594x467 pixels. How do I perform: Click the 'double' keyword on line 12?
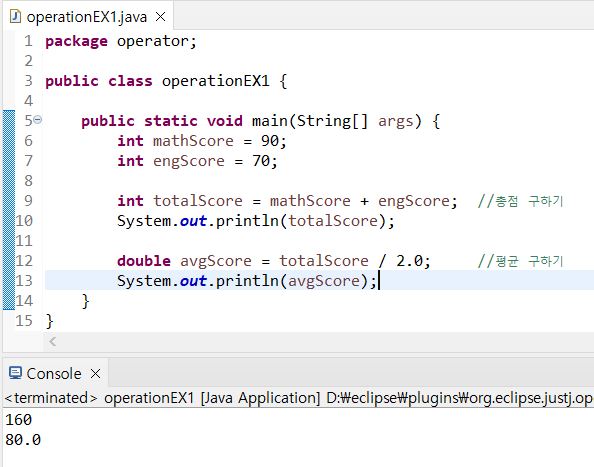click(144, 261)
